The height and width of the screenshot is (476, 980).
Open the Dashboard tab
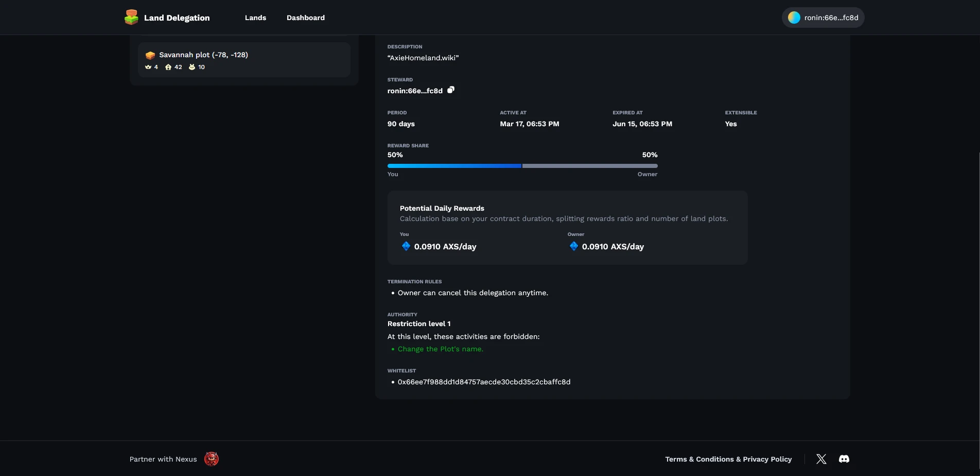[305, 18]
